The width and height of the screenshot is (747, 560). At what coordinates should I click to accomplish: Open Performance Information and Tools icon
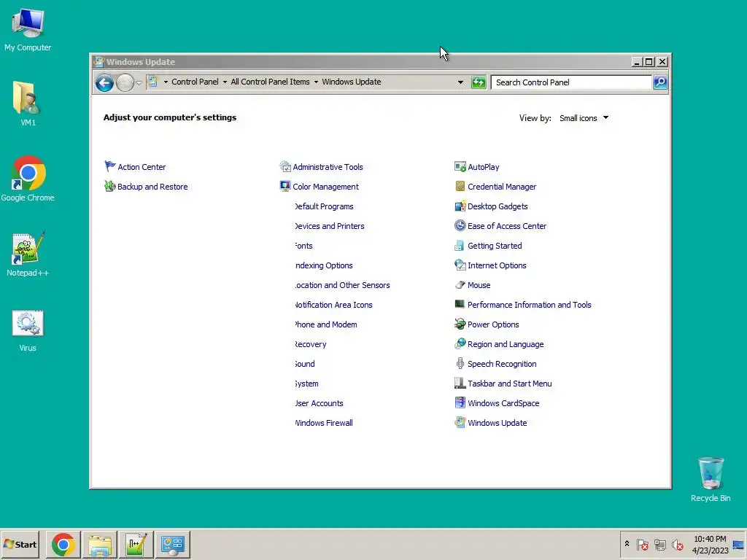click(x=460, y=304)
